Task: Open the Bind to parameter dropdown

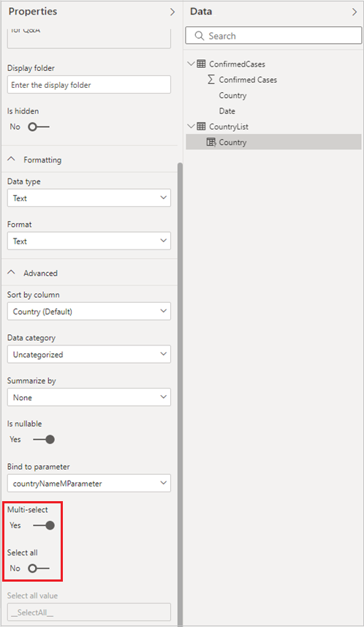Action: (89, 483)
